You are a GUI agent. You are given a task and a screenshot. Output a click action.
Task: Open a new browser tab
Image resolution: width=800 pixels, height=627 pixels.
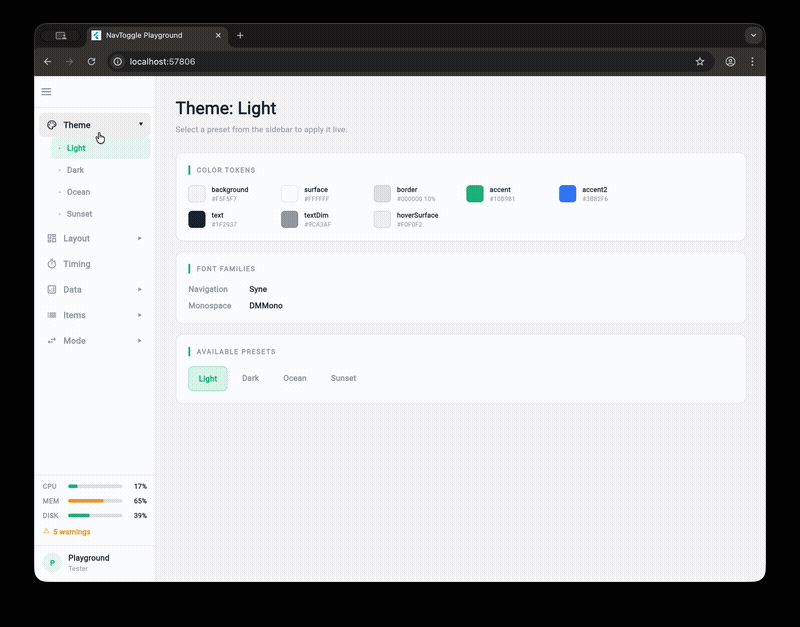pyautogui.click(x=240, y=35)
